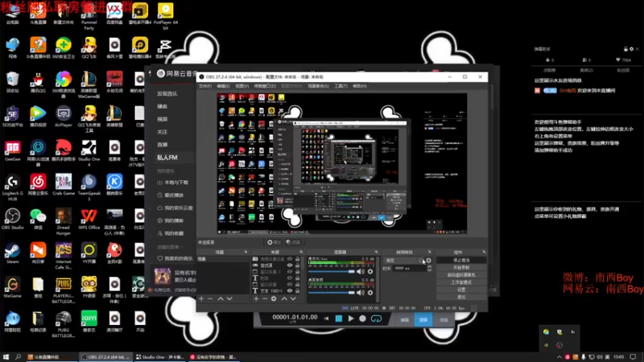Click the Audio Mixer panel scrollbar
This screenshot has height=362, width=644.
[x=377, y=279]
